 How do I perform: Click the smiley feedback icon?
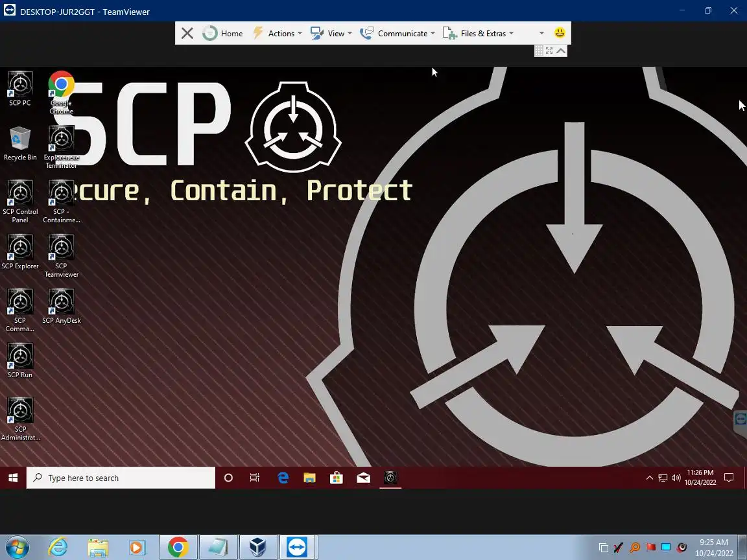(x=560, y=33)
